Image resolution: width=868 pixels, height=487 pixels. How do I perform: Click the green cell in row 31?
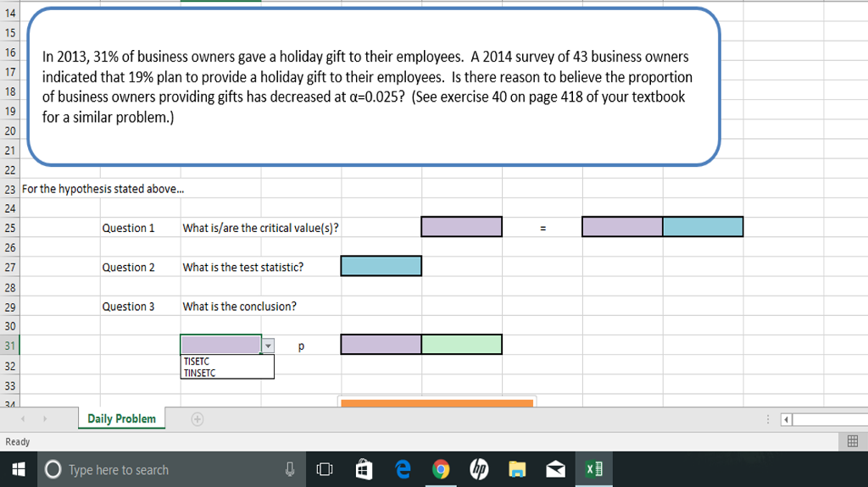[462, 344]
